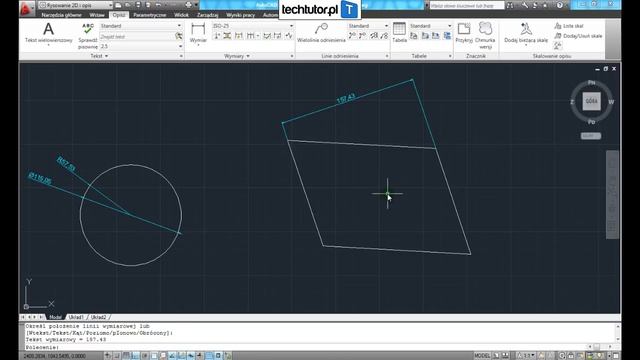The width and height of the screenshot is (640, 360).
Task: Click the navigation bar on the right
Action: (x=612, y=195)
